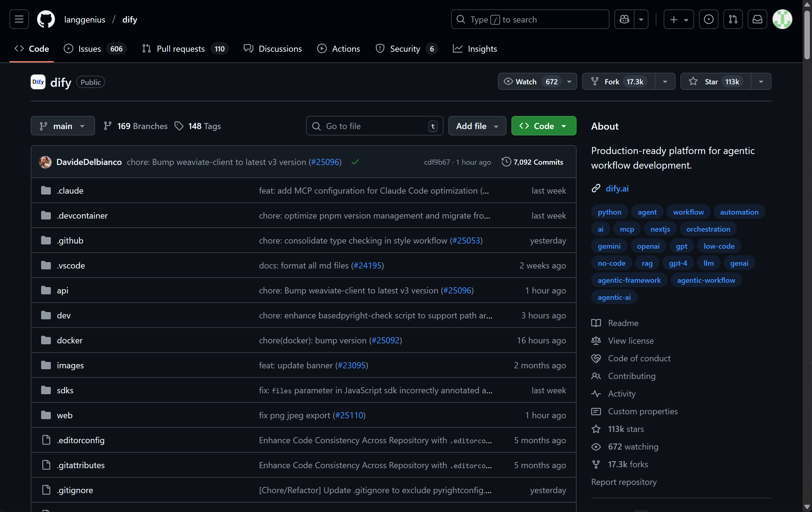Open the user avatar menu
812x512 pixels.
click(782, 19)
